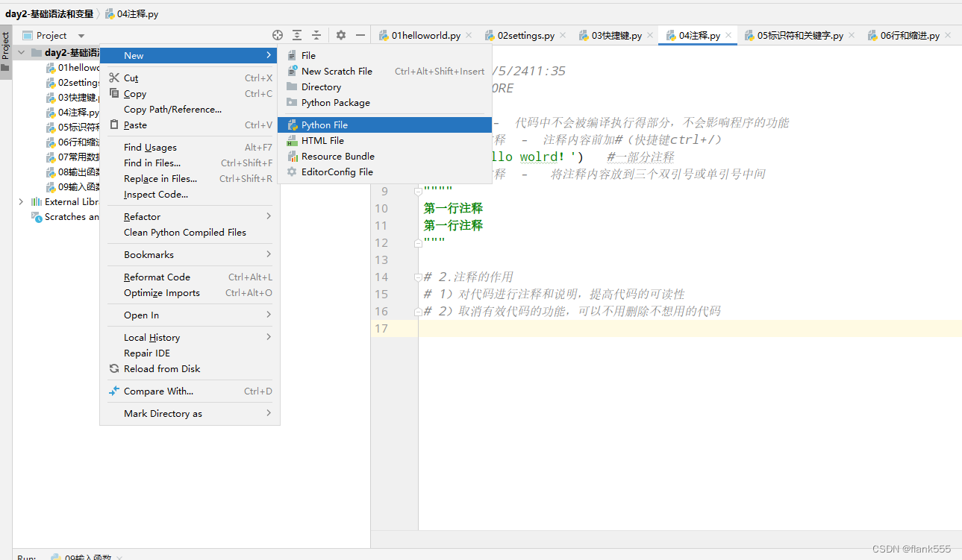The image size is (962, 560).
Task: Select 04注释.py in project tree
Action: point(72,112)
